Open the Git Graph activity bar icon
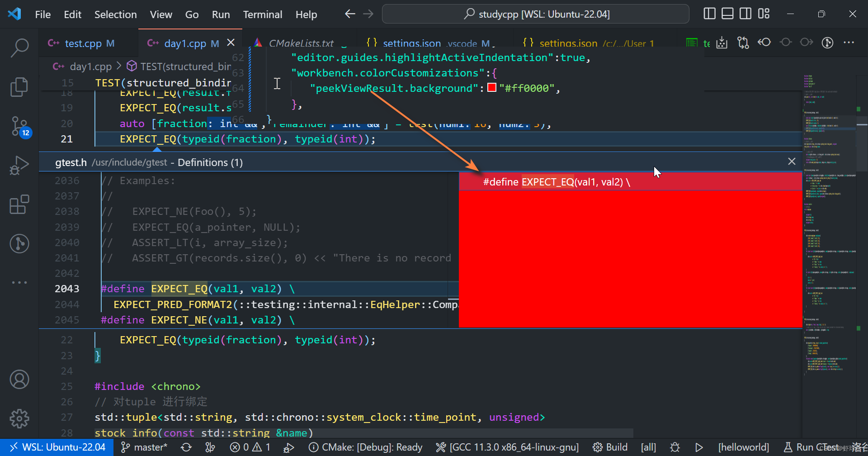 [x=19, y=244]
